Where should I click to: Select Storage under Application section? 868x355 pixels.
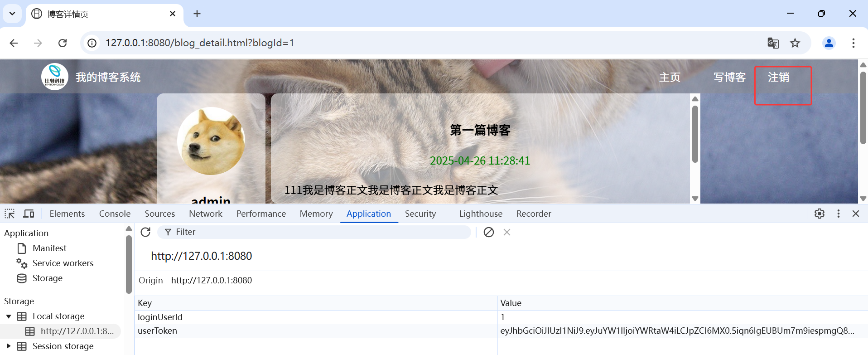[x=47, y=278]
